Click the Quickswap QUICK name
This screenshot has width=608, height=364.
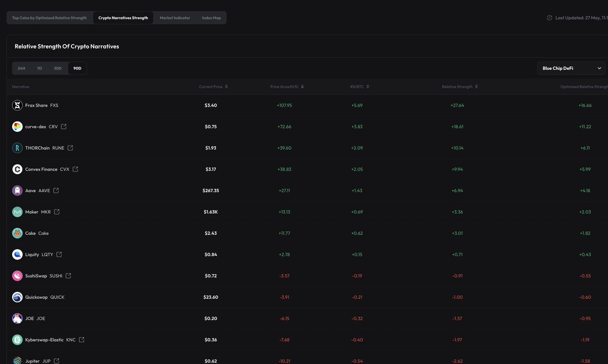click(x=45, y=297)
